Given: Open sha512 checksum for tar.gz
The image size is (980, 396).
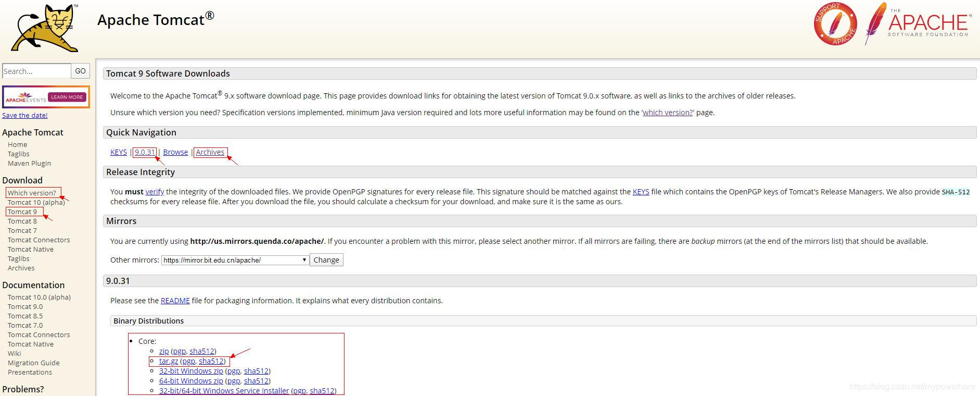Looking at the screenshot, I should click(x=211, y=361).
